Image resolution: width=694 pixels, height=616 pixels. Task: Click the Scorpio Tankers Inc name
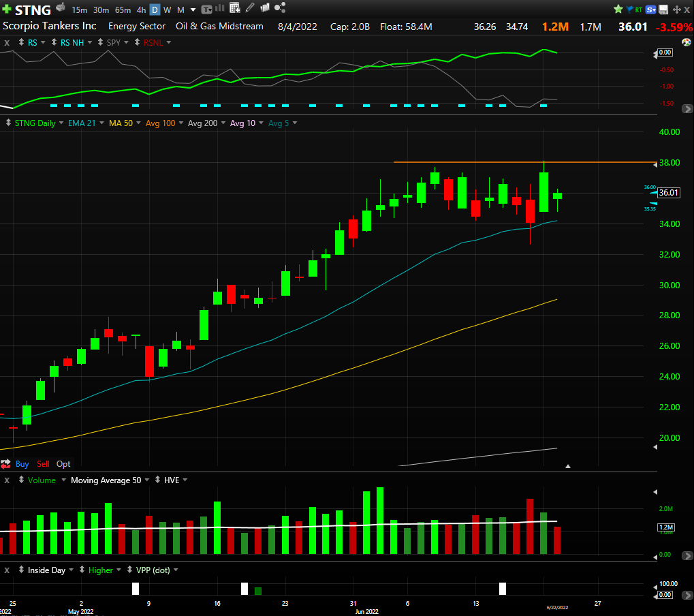coord(50,26)
